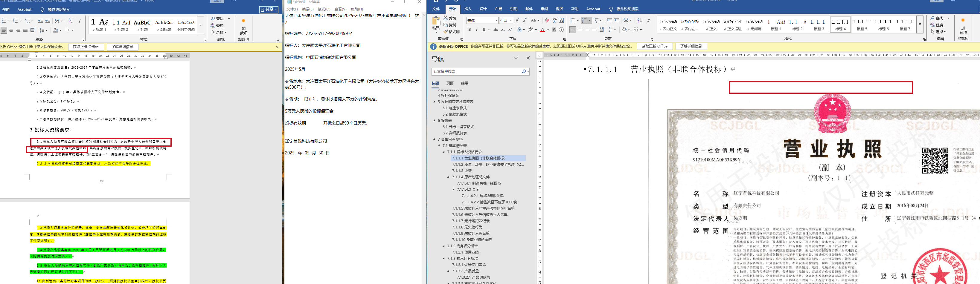Decrease font size with the shrink font icon
The width and height of the screenshot is (980, 284).
click(x=525, y=21)
